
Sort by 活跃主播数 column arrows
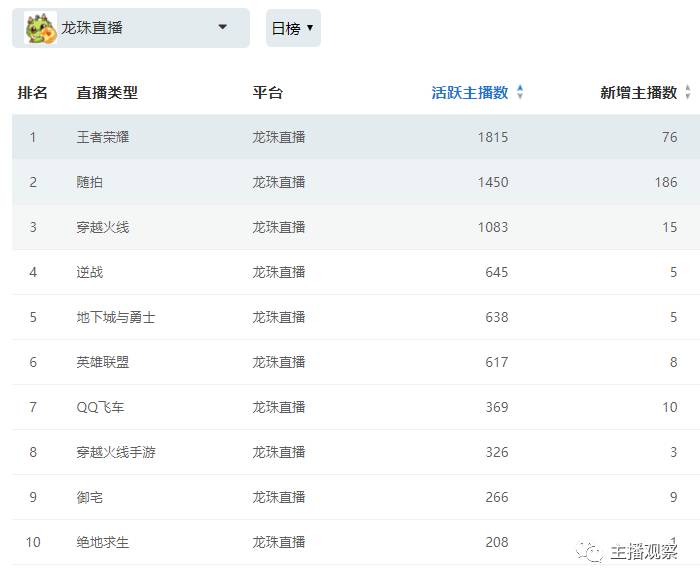pyautogui.click(x=520, y=93)
